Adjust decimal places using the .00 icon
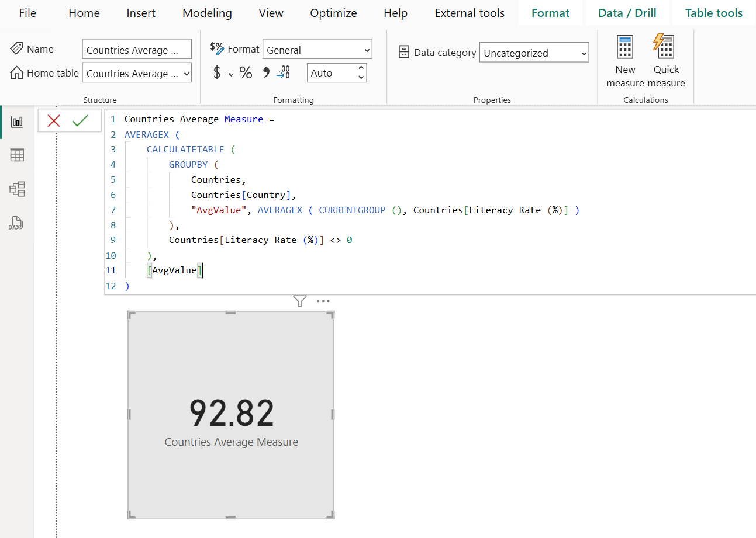 [283, 72]
